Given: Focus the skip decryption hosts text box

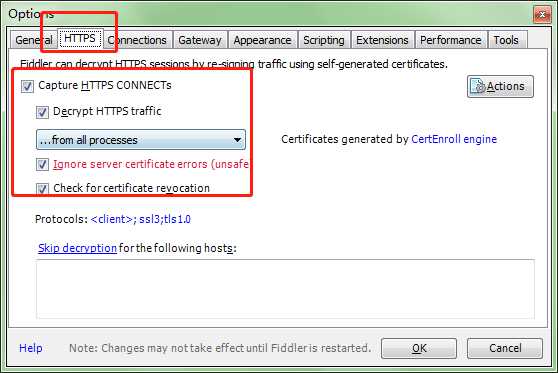Looking at the screenshot, I should coord(285,289).
